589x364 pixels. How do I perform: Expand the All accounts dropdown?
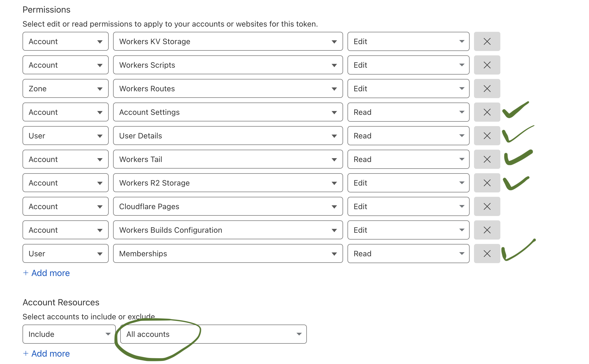click(213, 334)
